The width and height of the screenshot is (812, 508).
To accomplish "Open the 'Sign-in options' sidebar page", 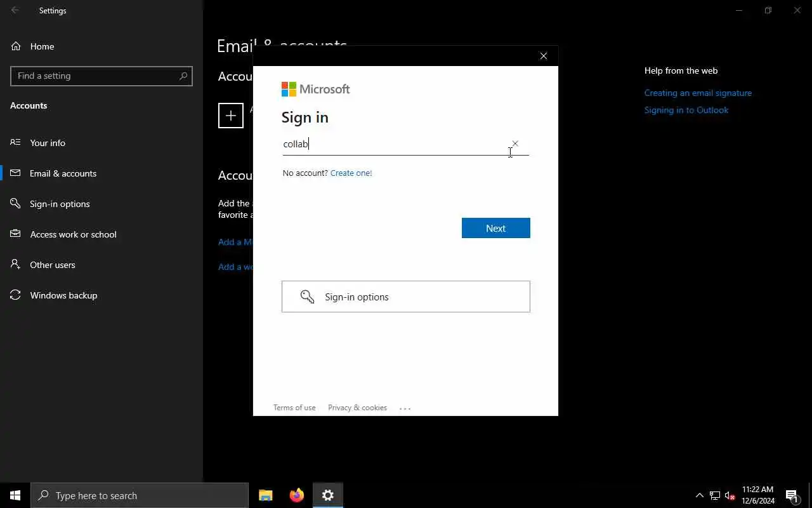I will coord(101,204).
